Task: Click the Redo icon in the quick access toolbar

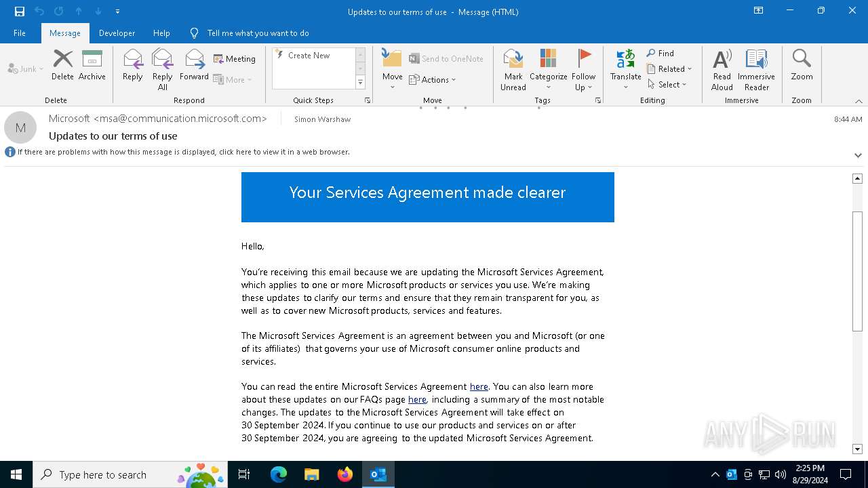Action: 58,12
